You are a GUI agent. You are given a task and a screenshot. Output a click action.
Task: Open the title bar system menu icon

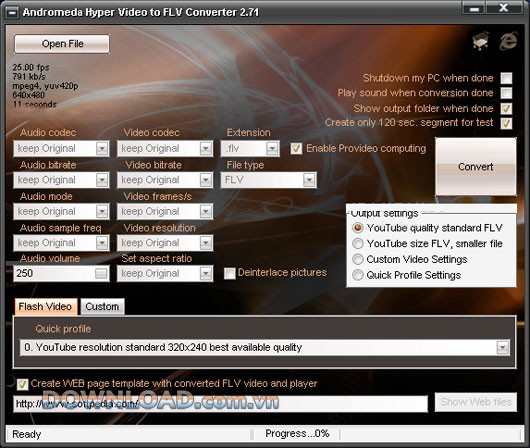[x=13, y=13]
